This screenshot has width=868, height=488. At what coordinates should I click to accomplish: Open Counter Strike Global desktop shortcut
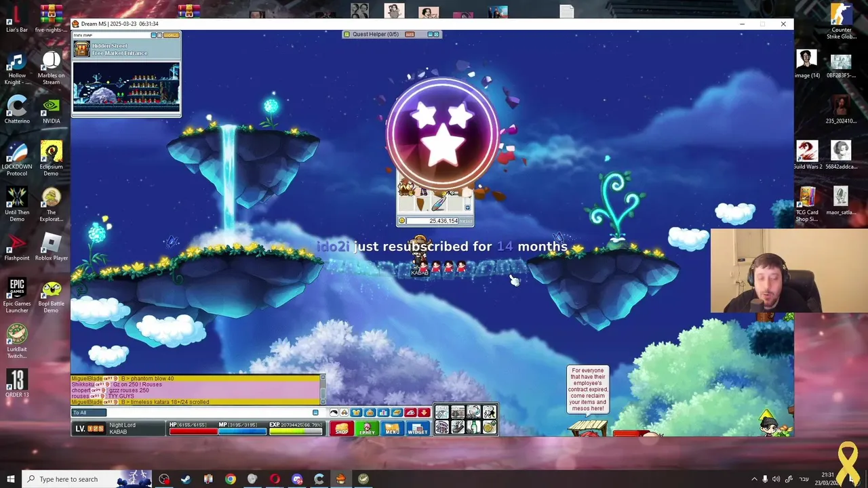pyautogui.click(x=842, y=20)
